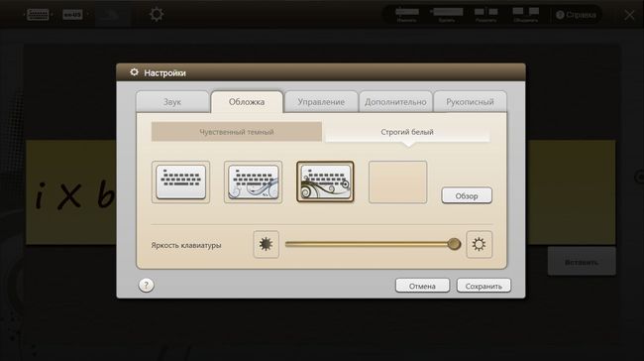Viewport: 644px width, 361px height.
Task: Click the keyboard icon in top bar
Action: pos(38,15)
